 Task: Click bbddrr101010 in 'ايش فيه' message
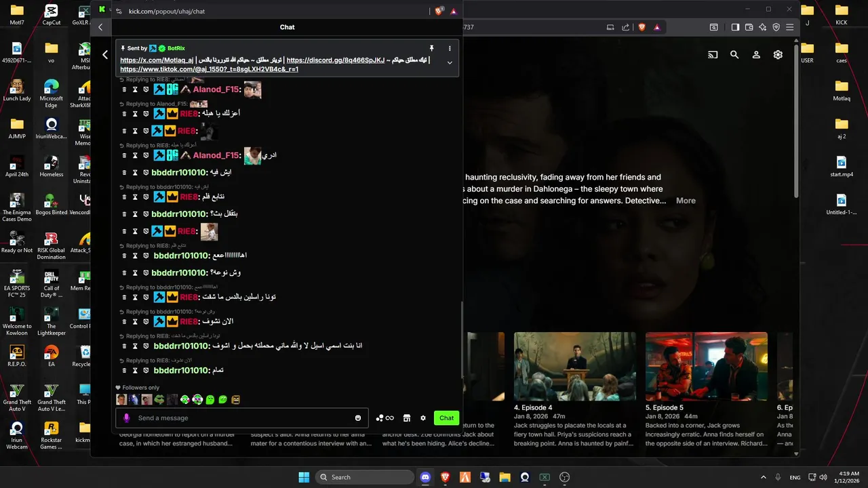click(178, 173)
